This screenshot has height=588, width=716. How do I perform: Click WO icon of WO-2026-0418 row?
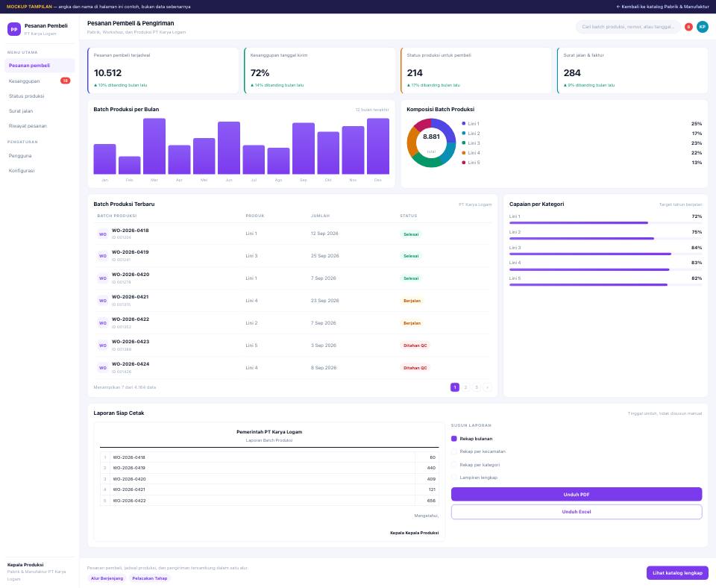(x=103, y=234)
